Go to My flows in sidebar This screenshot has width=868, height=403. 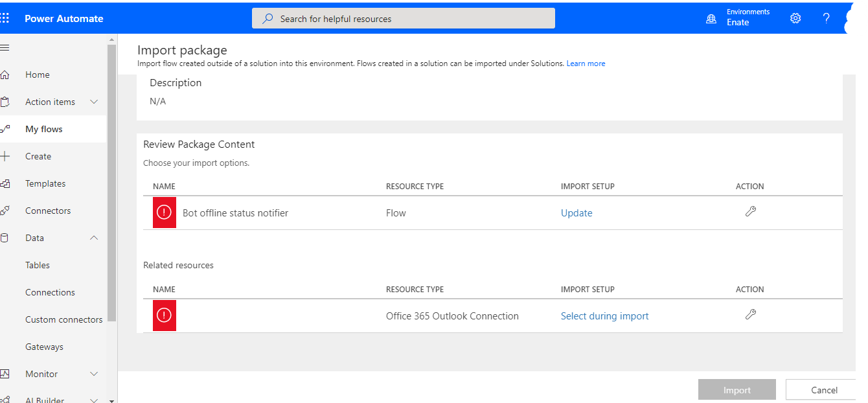pos(44,129)
